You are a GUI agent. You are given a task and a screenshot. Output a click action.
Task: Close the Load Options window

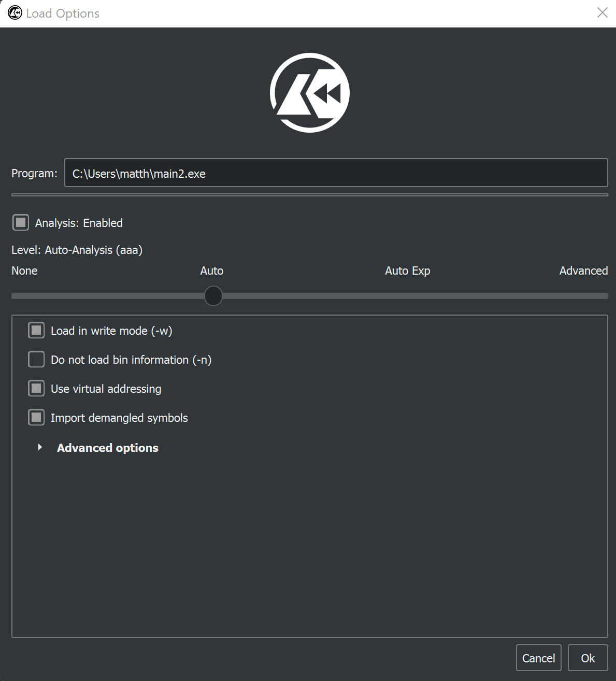602,13
